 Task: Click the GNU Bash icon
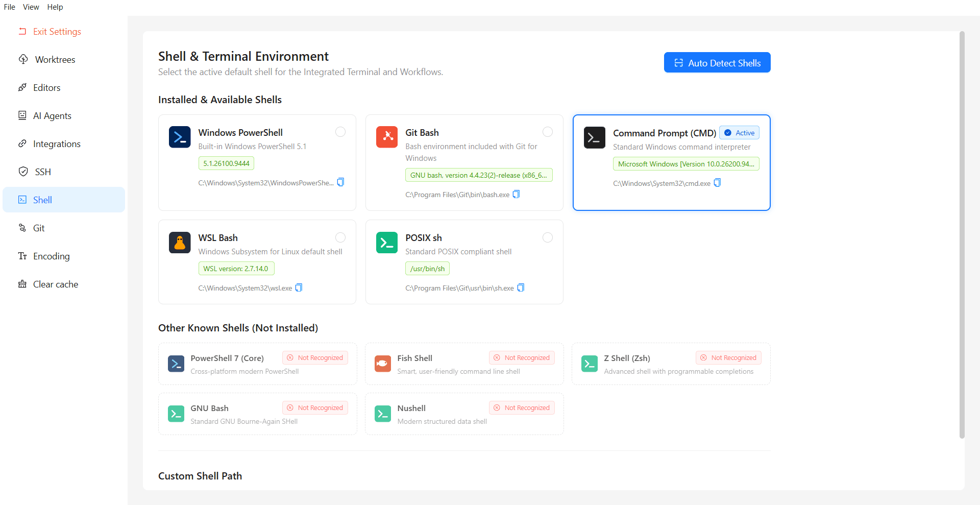click(176, 414)
